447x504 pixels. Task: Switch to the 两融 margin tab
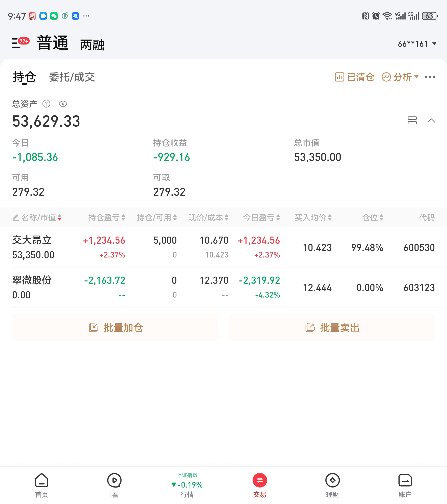pos(92,45)
